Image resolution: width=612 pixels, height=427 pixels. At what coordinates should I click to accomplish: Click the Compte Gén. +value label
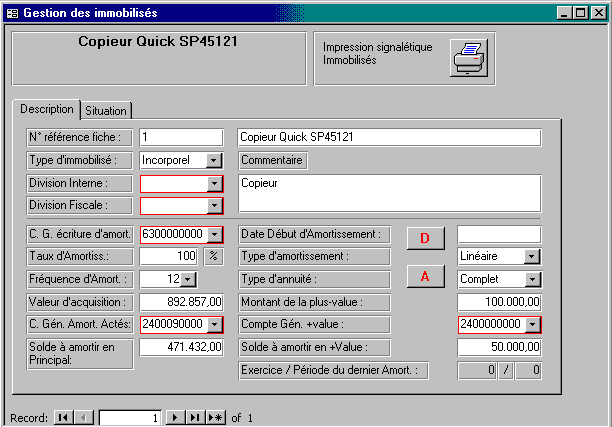315,324
